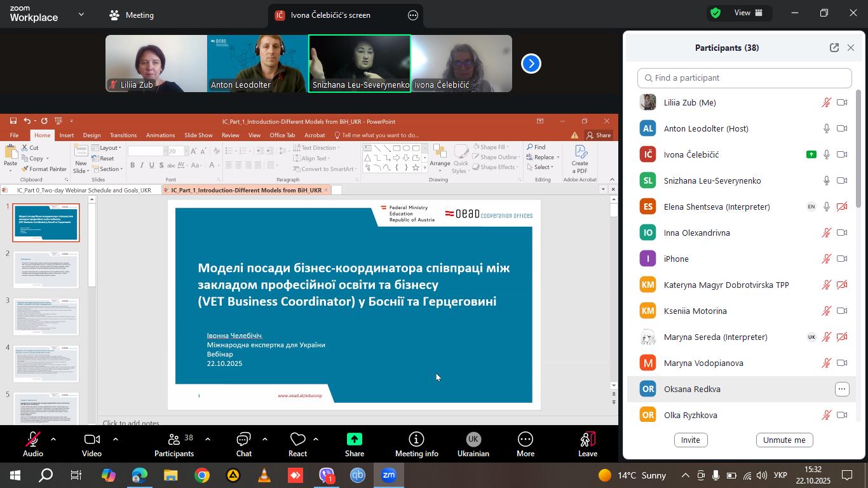868x488 pixels.
Task: Open the More options icon
Action: (x=526, y=440)
